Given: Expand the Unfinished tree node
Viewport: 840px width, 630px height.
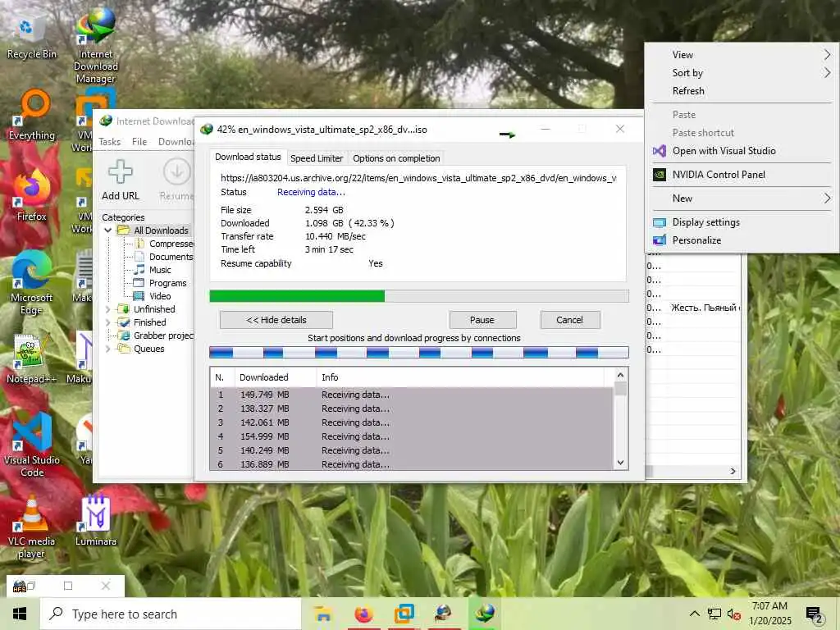Looking at the screenshot, I should (x=108, y=309).
